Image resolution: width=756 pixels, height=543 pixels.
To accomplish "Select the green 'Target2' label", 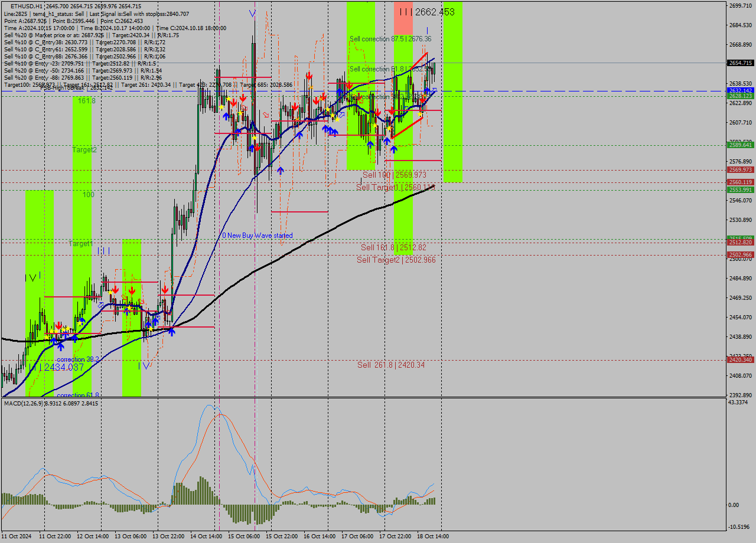I will point(84,150).
